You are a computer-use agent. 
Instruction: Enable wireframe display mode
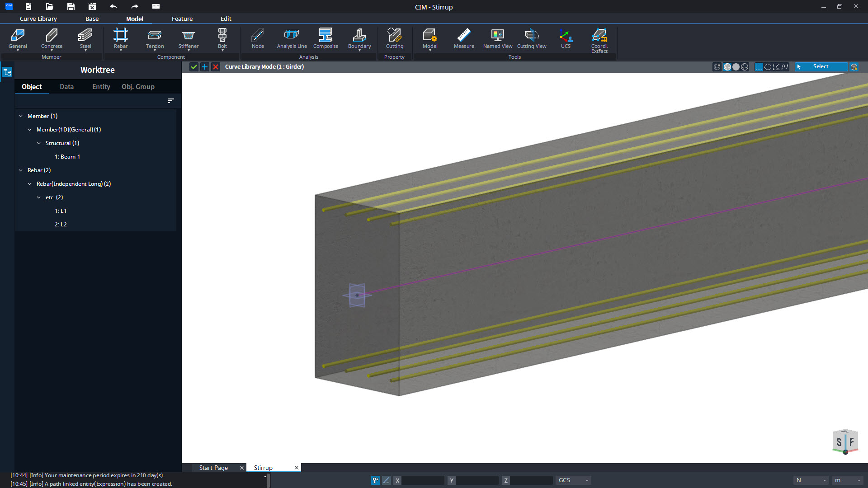coord(745,67)
